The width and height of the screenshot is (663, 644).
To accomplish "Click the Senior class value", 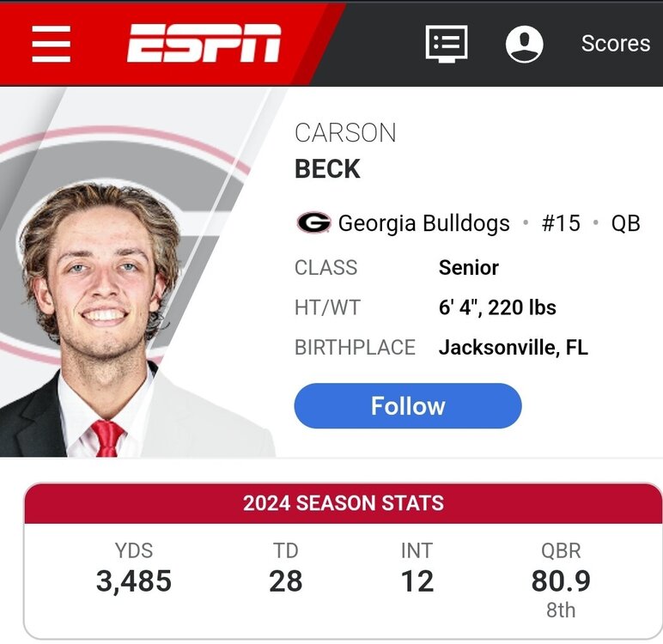I will click(x=468, y=267).
